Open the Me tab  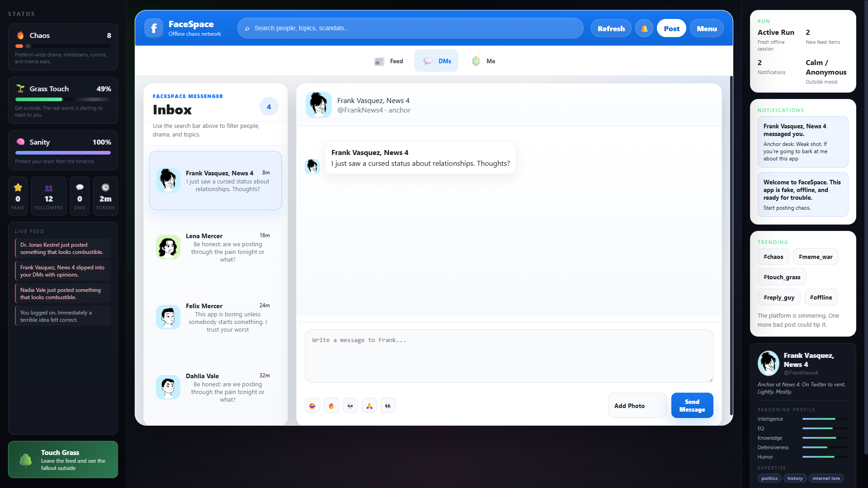484,61
